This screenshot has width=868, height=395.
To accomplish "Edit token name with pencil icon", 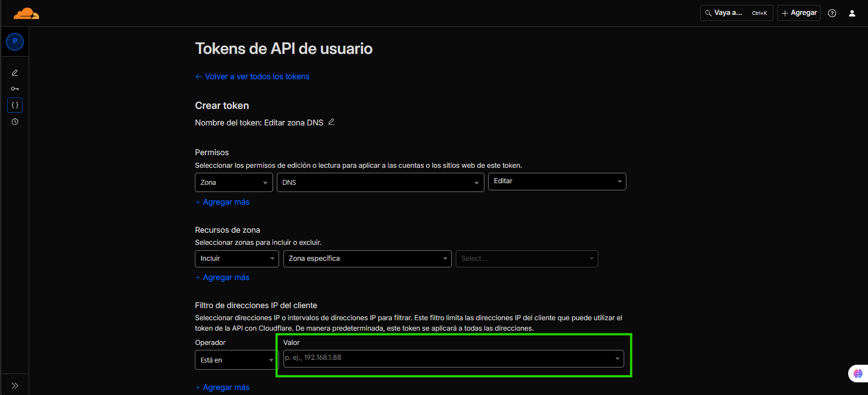I will coord(331,122).
